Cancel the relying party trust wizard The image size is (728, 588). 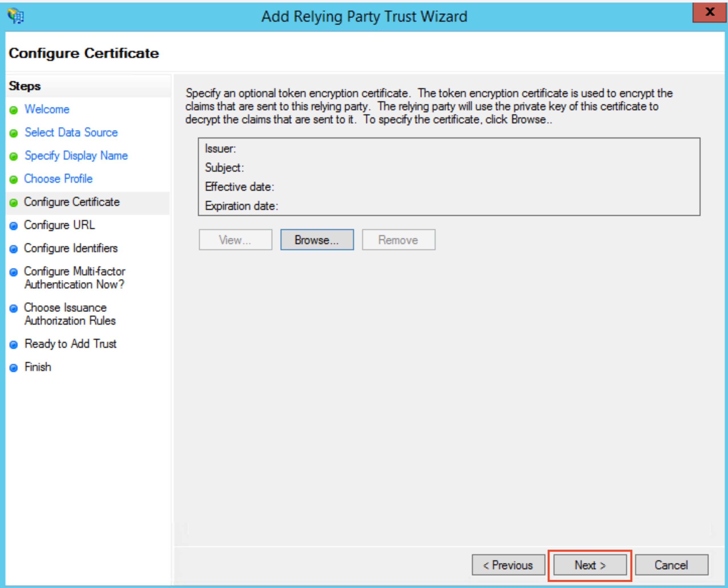(671, 565)
